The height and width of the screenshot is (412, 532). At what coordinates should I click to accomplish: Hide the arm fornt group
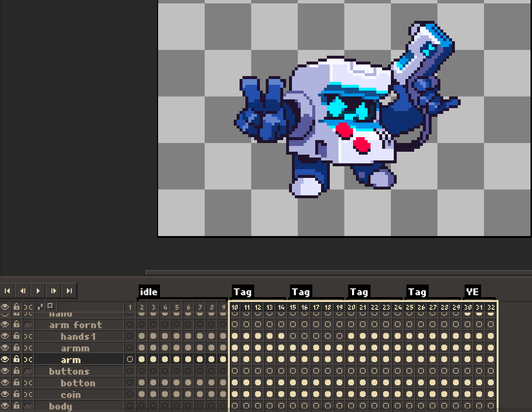click(5, 325)
